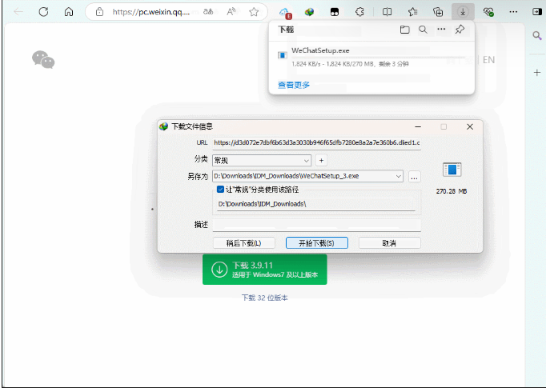546x392 pixels.
Task: Toggle the downloads toolbar button
Action: [x=463, y=12]
